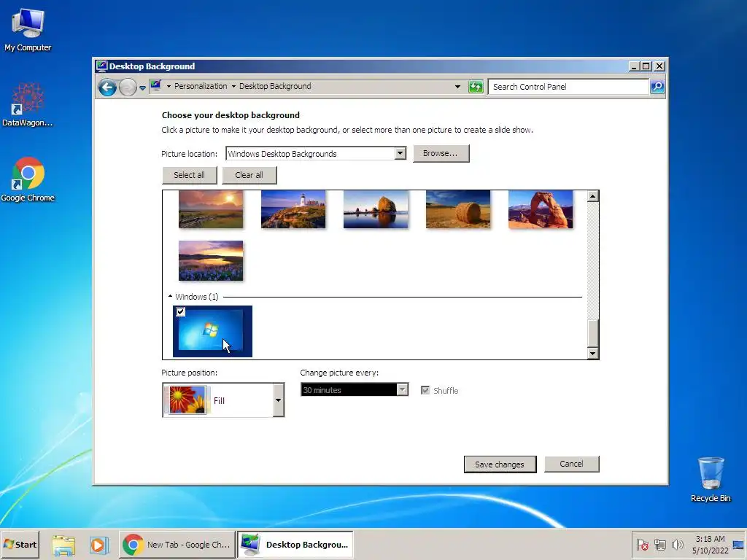This screenshot has height=560, width=747.
Task: Launch Google Chrome from desktop shortcut
Action: point(28,179)
